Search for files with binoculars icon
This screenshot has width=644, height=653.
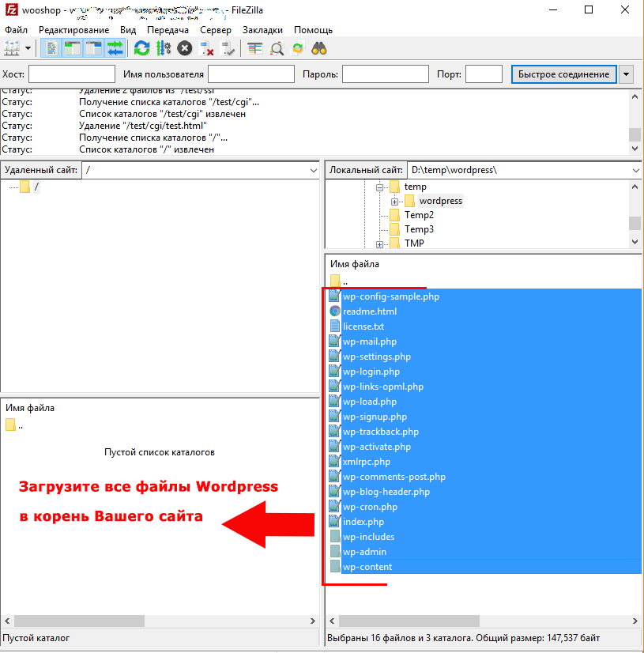point(319,49)
